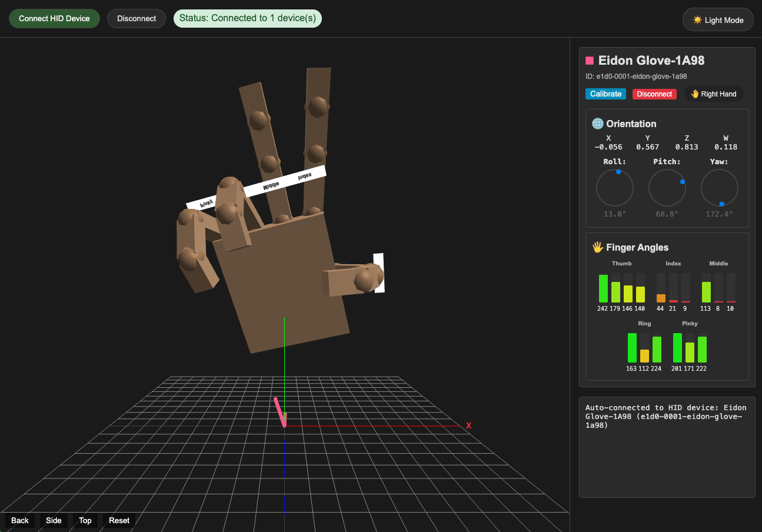
Task: Click the pink arrow on the grid
Action: coord(281,411)
